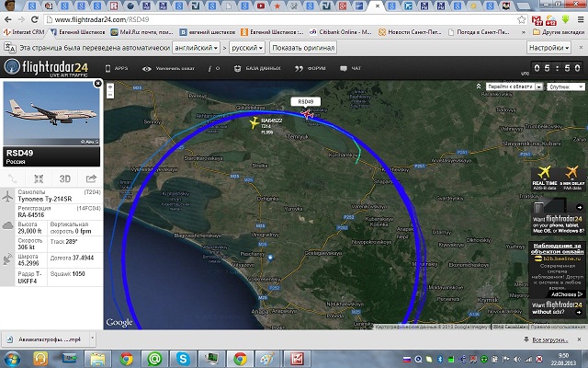Click the volume icon in system tray
Image resolution: width=588 pixels, height=368 pixels.
pyautogui.click(x=517, y=360)
